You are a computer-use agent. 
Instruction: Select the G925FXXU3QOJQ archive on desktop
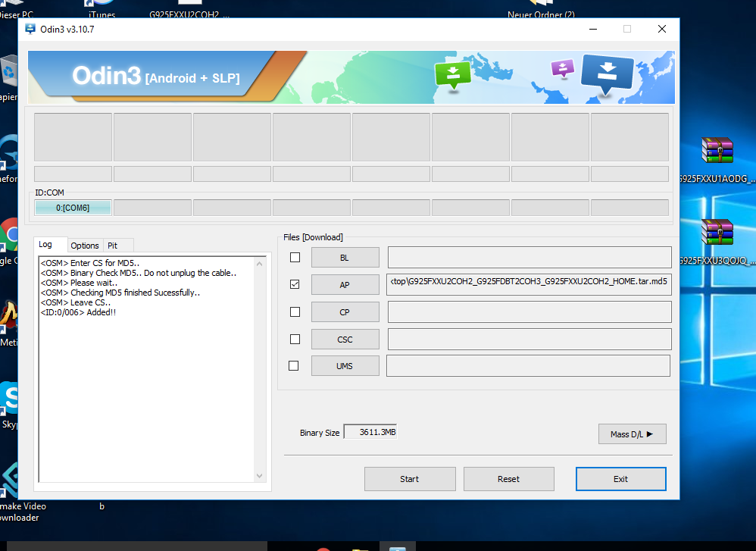pyautogui.click(x=717, y=241)
